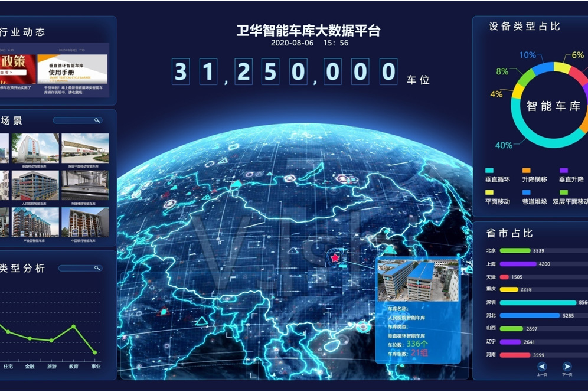Viewport: 588px width, 392px height.
Task: Select 平面移动 yellow legend swatch
Action: pos(489,192)
